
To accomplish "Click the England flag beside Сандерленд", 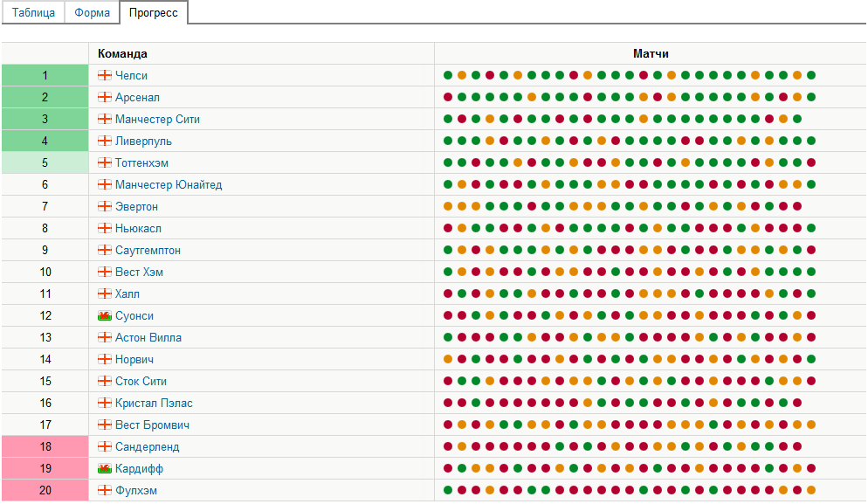I will (105, 447).
